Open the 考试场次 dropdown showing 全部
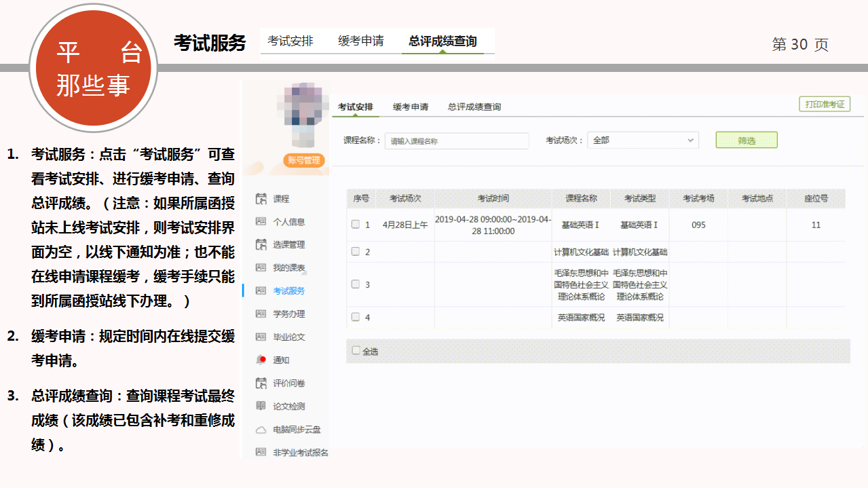Image resolution: width=868 pixels, height=488 pixels. coord(642,140)
